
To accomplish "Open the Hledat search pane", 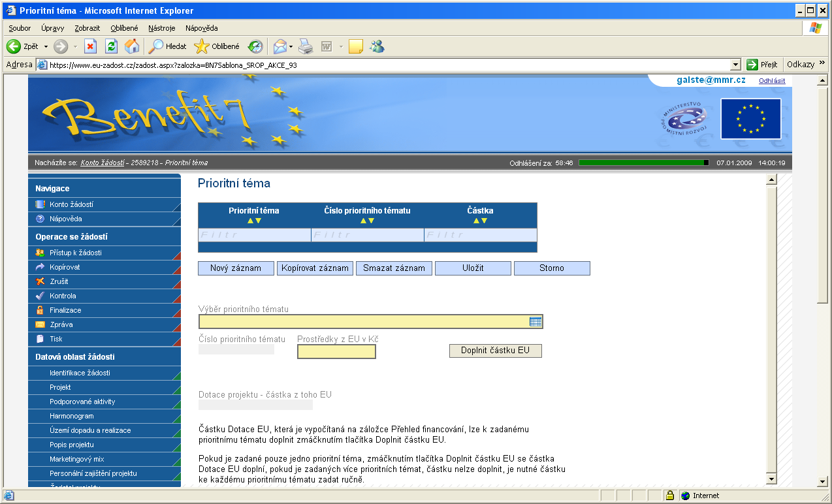I will (x=168, y=46).
